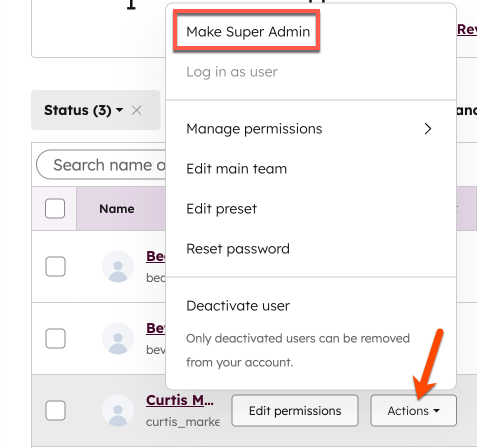Select Edit main team

(x=236, y=168)
